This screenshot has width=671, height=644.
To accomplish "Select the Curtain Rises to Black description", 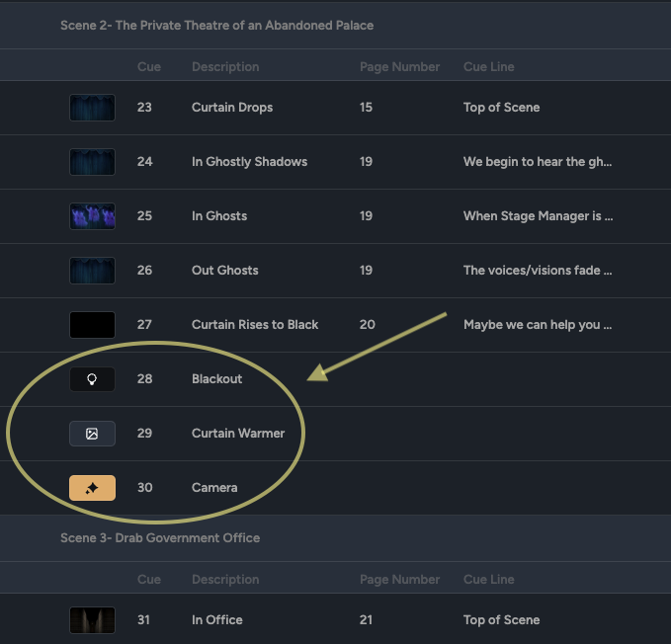I will click(255, 325).
